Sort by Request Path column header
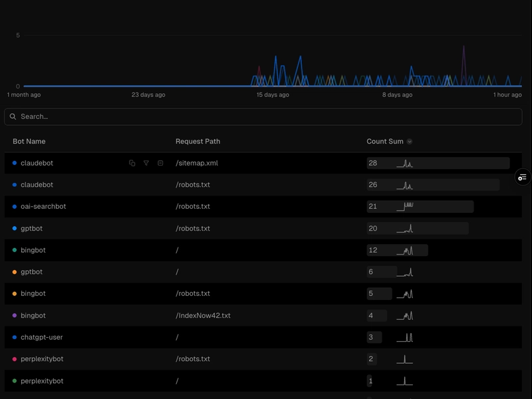 click(x=198, y=142)
